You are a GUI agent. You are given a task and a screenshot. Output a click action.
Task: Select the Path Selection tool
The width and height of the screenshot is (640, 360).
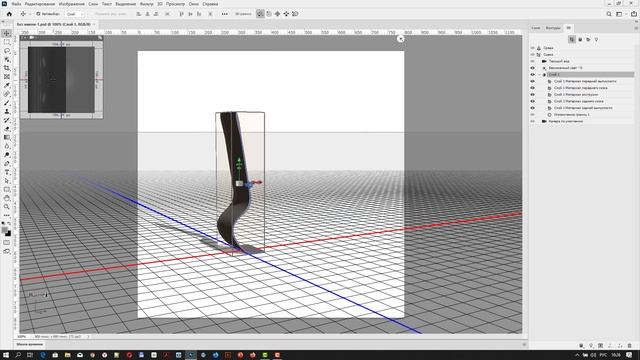click(7, 181)
